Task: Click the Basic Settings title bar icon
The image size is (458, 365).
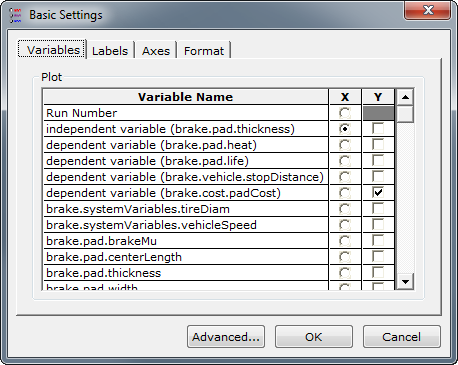Action: 15,15
